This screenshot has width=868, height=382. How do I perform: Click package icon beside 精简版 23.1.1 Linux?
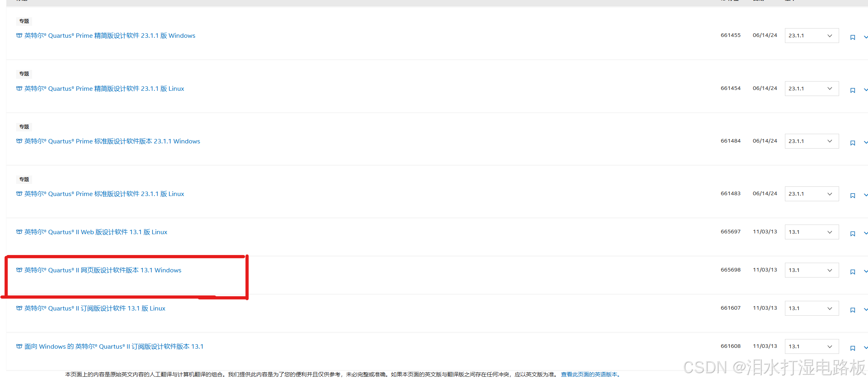point(19,88)
